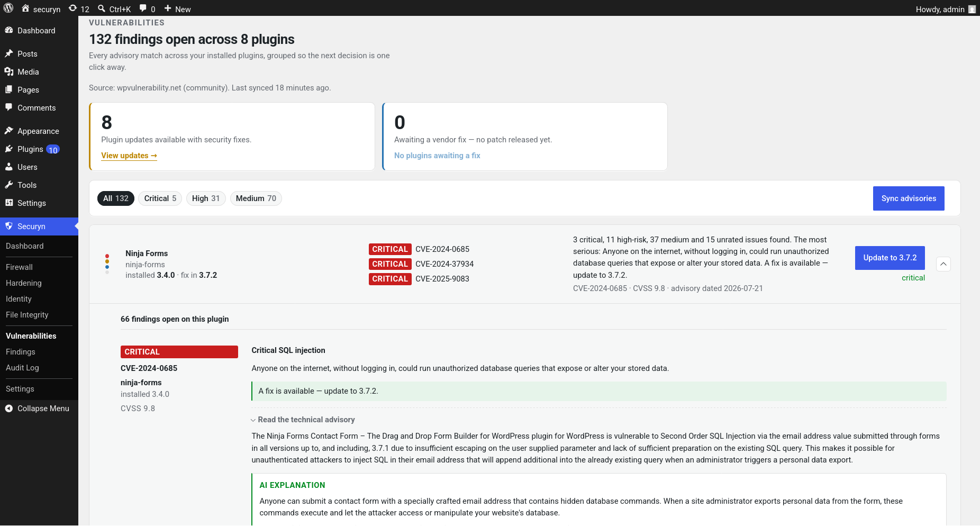Filter findings by Critical 5
The width and height of the screenshot is (980, 526).
160,198
